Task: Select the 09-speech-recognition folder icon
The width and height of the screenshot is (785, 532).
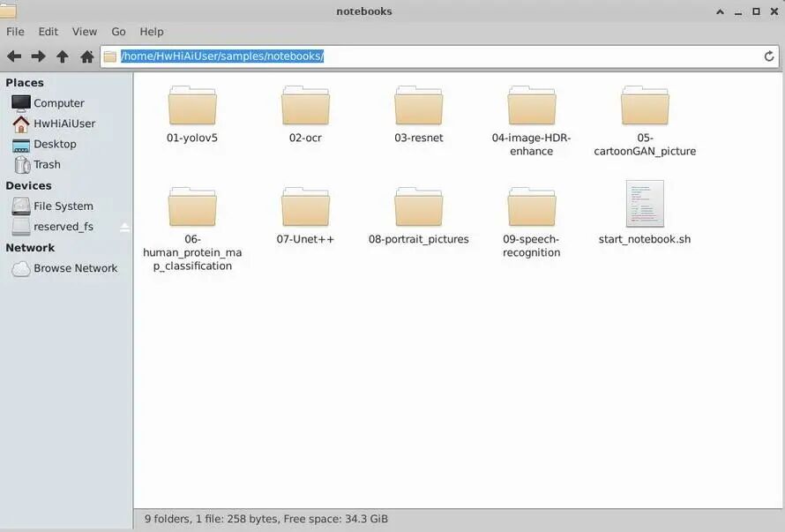Action: [532, 206]
